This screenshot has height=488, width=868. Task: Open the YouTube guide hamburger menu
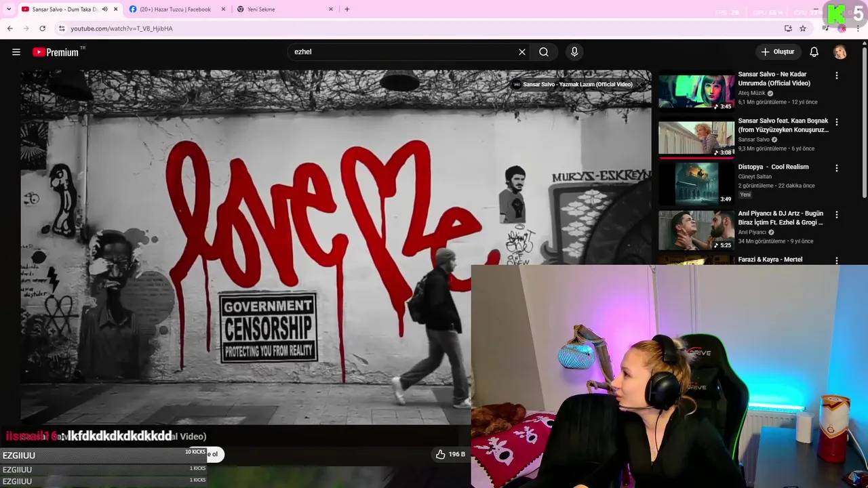point(16,52)
